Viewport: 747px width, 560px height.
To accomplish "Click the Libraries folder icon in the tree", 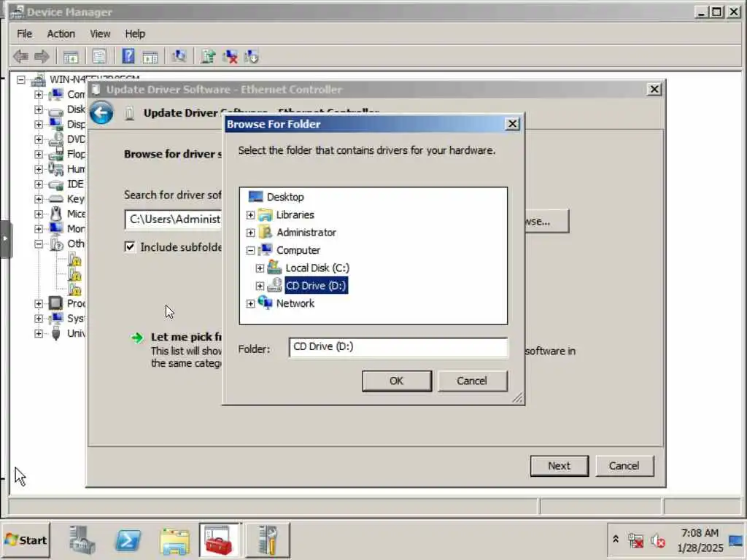I will [x=266, y=215].
